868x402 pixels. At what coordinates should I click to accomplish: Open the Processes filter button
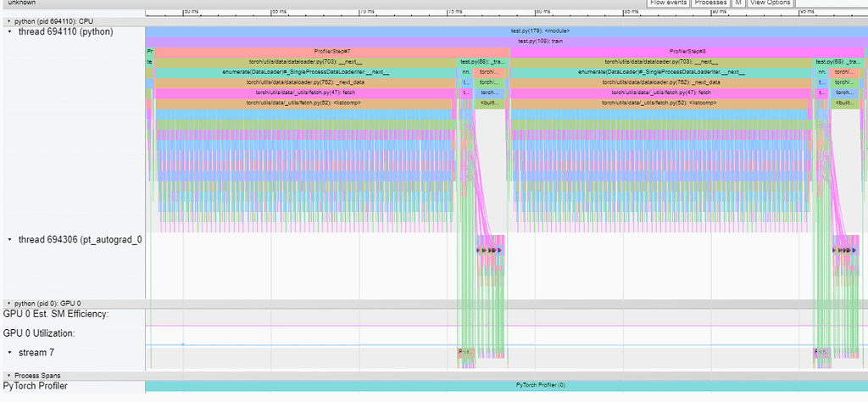(710, 3)
